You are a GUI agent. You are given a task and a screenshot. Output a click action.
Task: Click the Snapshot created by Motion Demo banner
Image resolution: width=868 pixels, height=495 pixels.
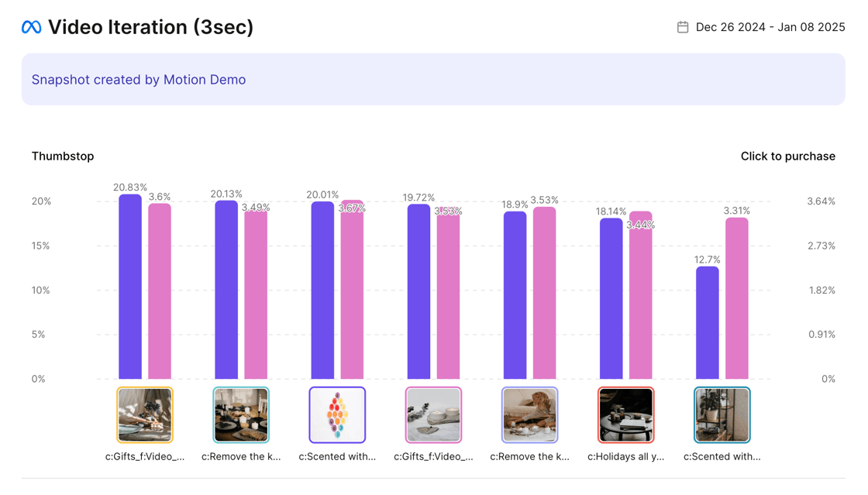(433, 79)
